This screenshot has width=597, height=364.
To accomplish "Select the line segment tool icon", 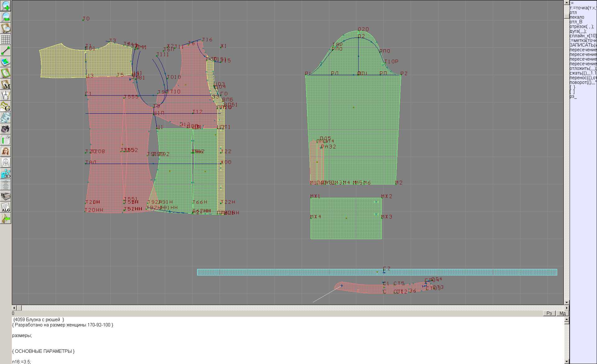I will pyautogui.click(x=6, y=51).
